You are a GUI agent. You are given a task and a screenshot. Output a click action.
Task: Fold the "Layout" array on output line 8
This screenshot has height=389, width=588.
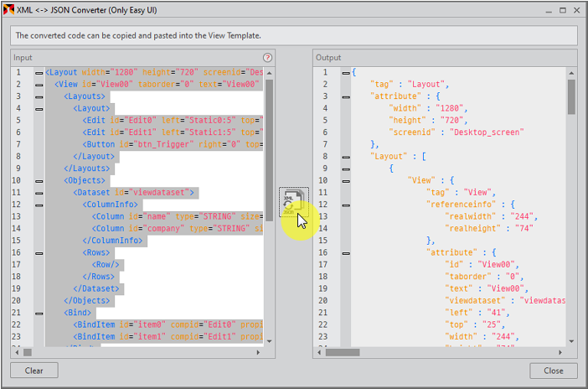(x=346, y=157)
